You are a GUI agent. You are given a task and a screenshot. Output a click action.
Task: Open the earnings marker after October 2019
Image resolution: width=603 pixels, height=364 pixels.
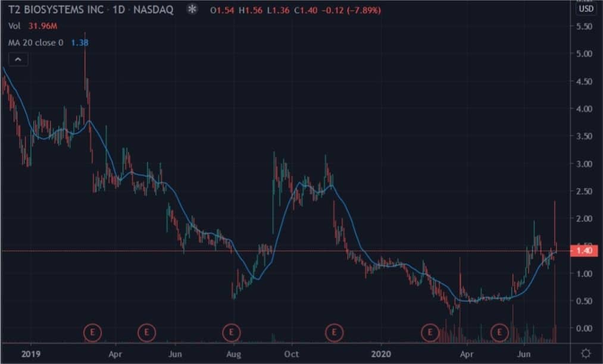coord(334,332)
